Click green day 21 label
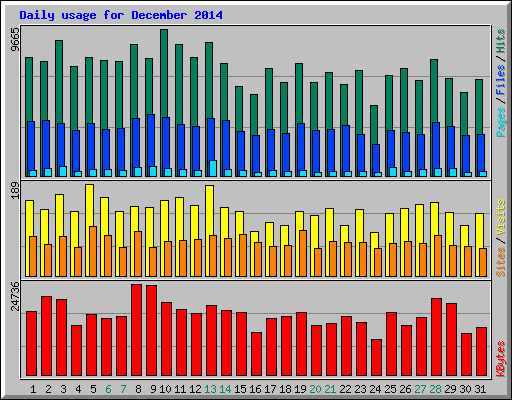512x400 pixels. (x=330, y=389)
